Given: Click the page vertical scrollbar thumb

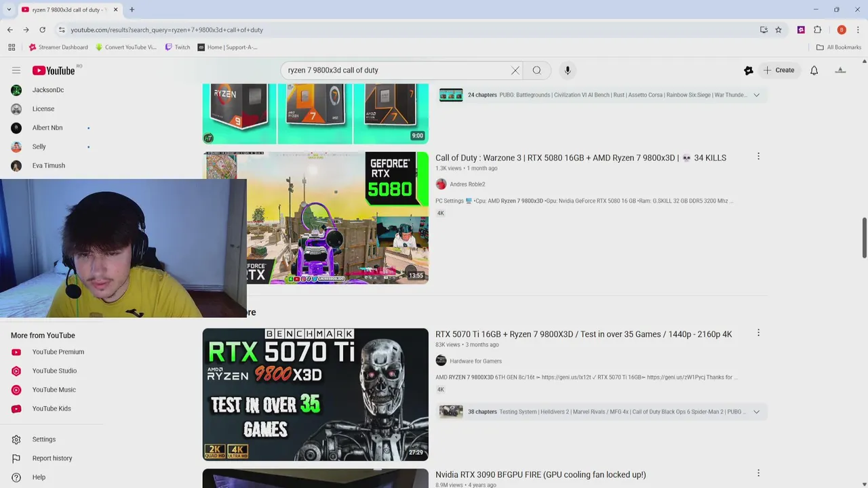Looking at the screenshot, I should tap(864, 238).
